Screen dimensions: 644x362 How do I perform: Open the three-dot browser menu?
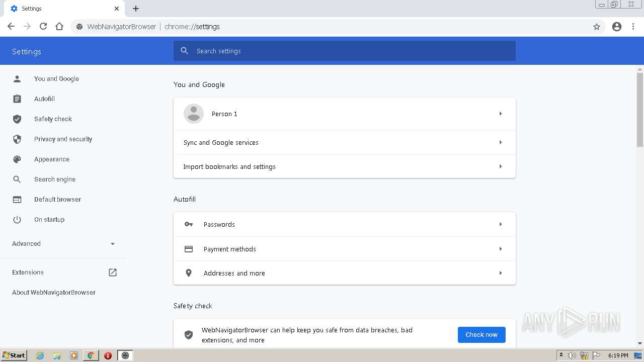(633, 27)
